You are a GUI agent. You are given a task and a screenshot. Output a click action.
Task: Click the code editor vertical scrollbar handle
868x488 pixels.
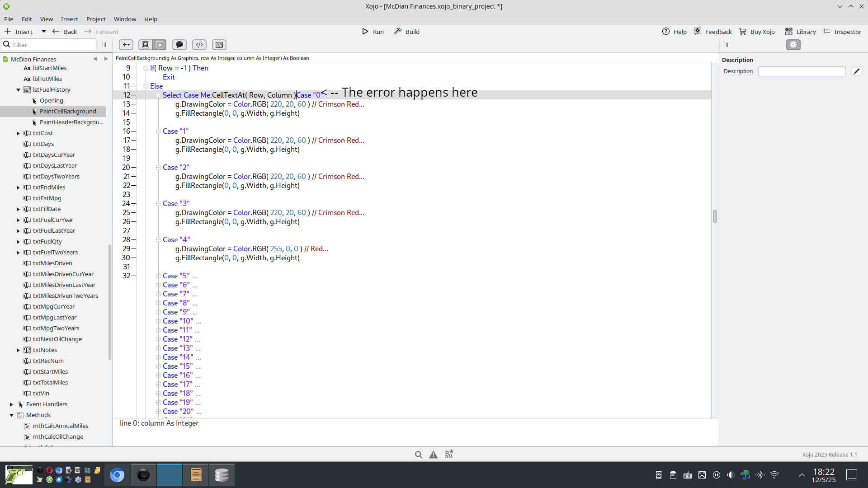[x=715, y=216]
